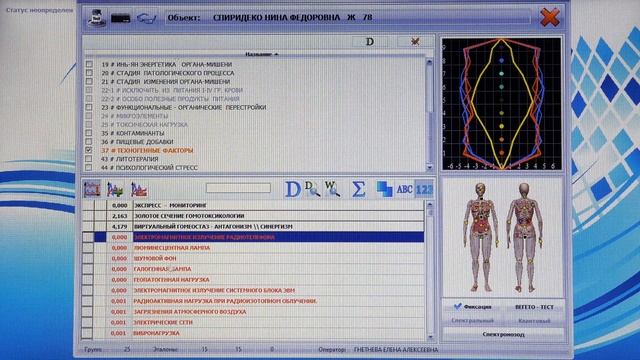
Task: Click the first graph icon in lower toolbar
Action: (x=92, y=189)
